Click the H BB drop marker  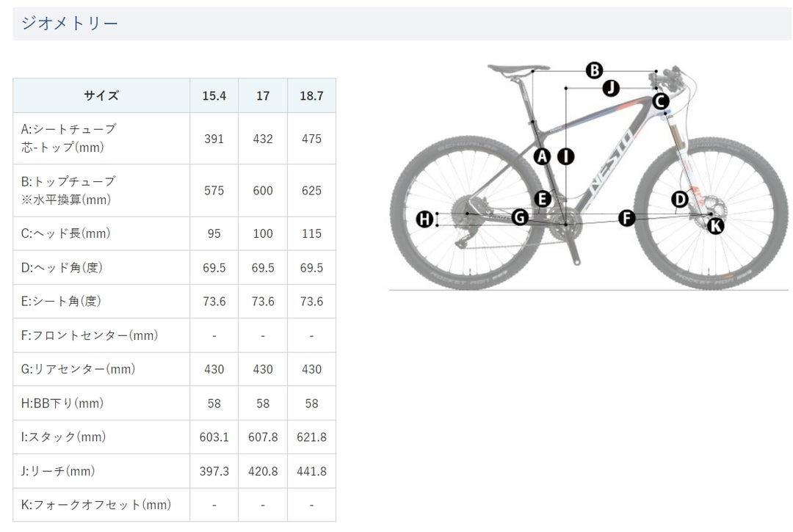(x=424, y=219)
